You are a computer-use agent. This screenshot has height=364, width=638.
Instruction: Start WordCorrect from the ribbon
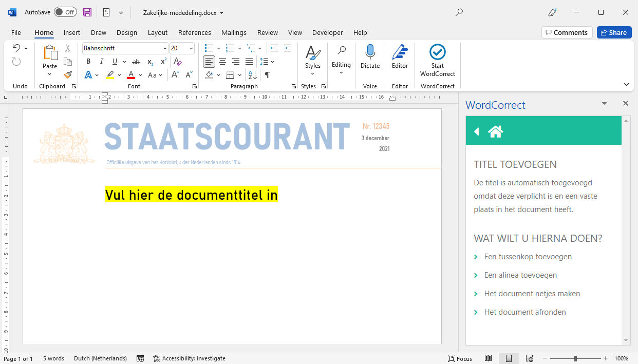tap(438, 61)
